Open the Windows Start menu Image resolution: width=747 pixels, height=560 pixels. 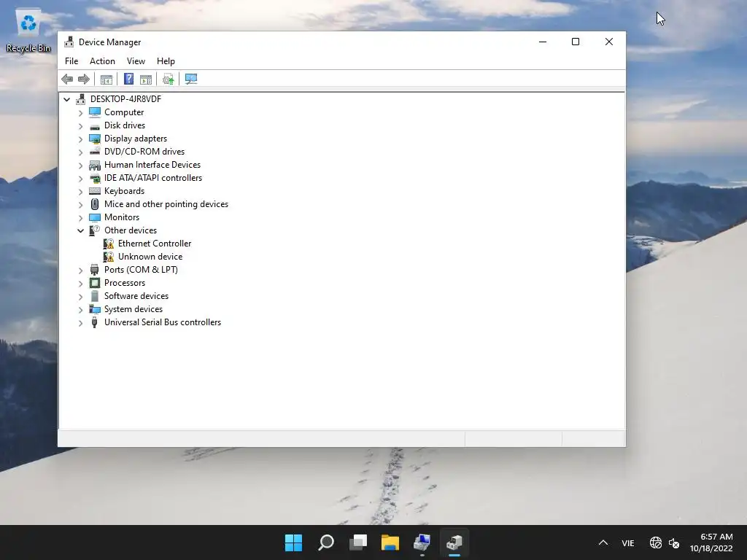pyautogui.click(x=293, y=542)
